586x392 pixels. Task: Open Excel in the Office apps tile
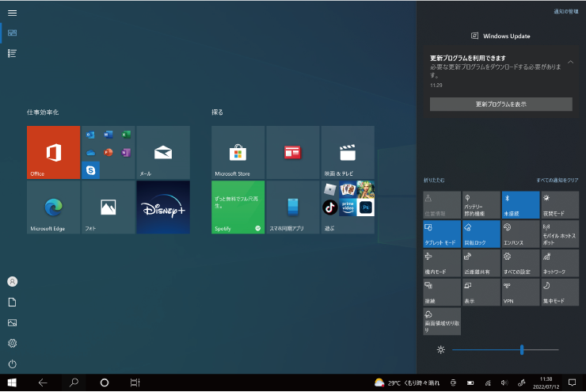tap(127, 135)
